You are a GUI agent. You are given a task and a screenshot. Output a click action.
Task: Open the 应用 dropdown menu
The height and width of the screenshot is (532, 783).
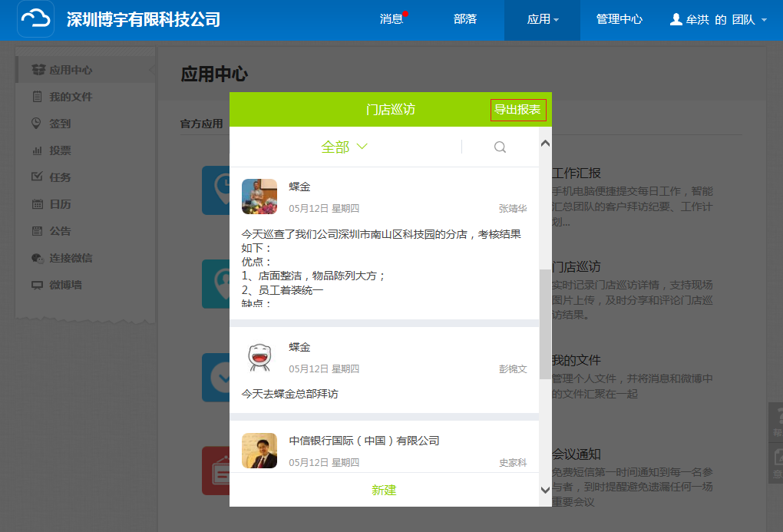pos(542,19)
